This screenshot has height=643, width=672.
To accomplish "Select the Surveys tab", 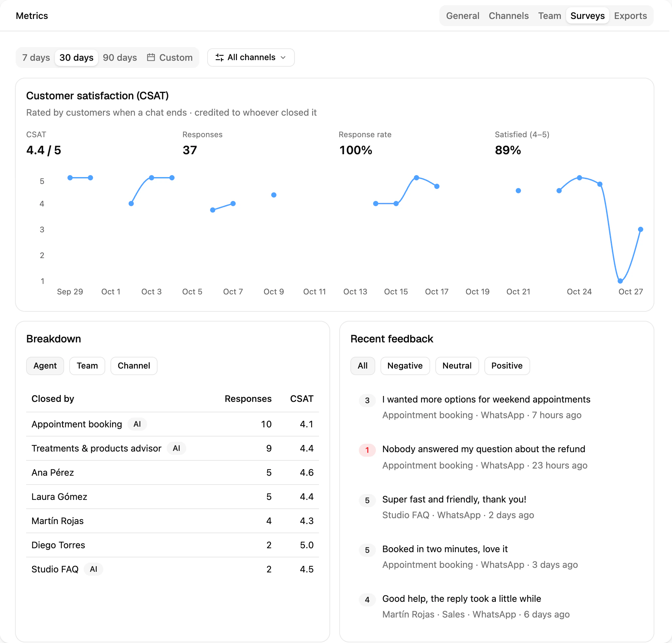I will [x=587, y=16].
